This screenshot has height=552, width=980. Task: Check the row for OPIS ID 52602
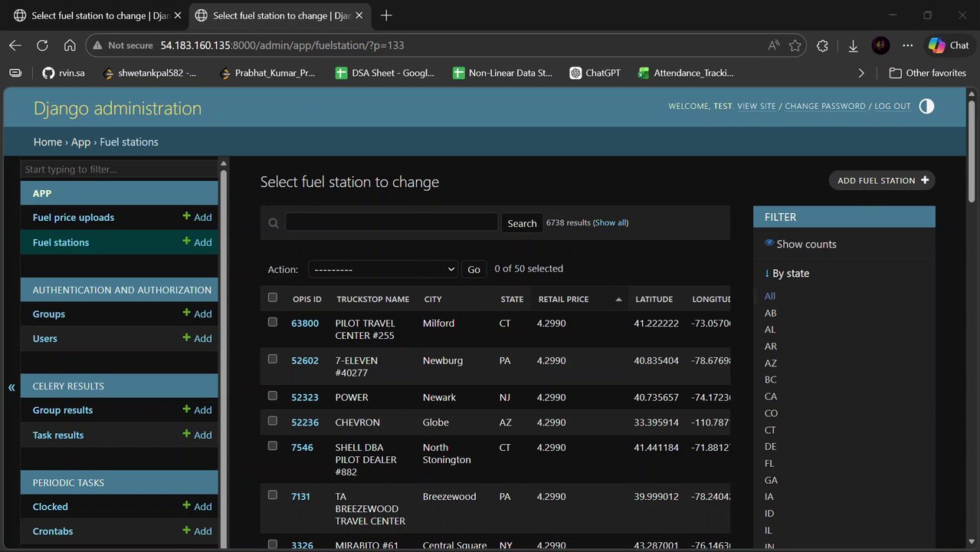(272, 359)
